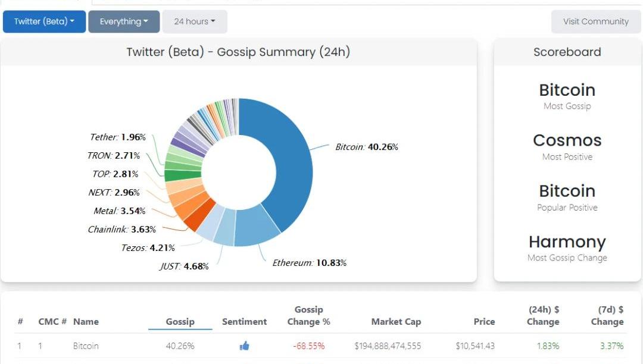Click the CMC # column header

pos(48,321)
